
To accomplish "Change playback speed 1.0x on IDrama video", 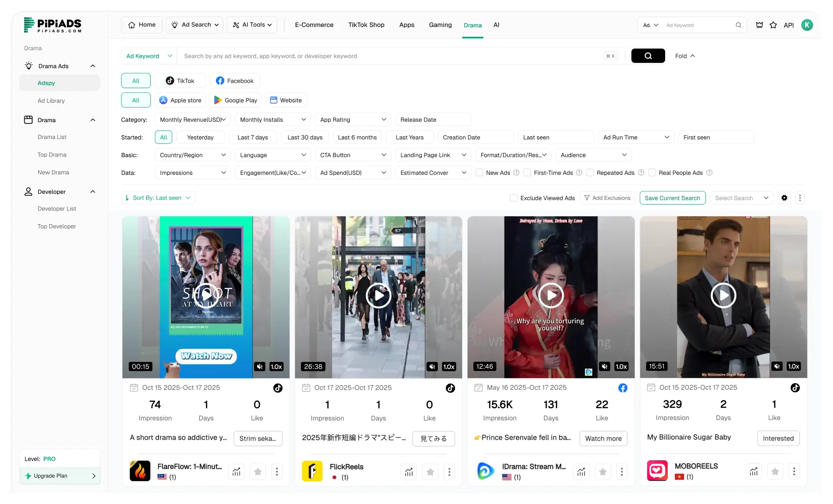I will point(621,366).
